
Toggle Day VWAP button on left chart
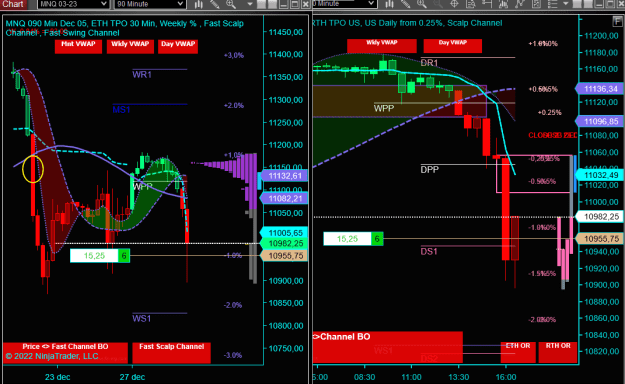tap(178, 46)
